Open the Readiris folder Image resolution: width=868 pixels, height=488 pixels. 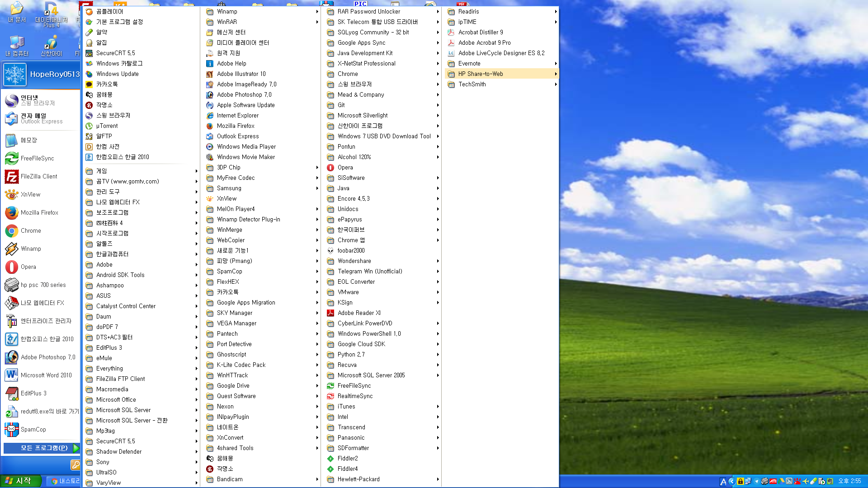tap(502, 11)
